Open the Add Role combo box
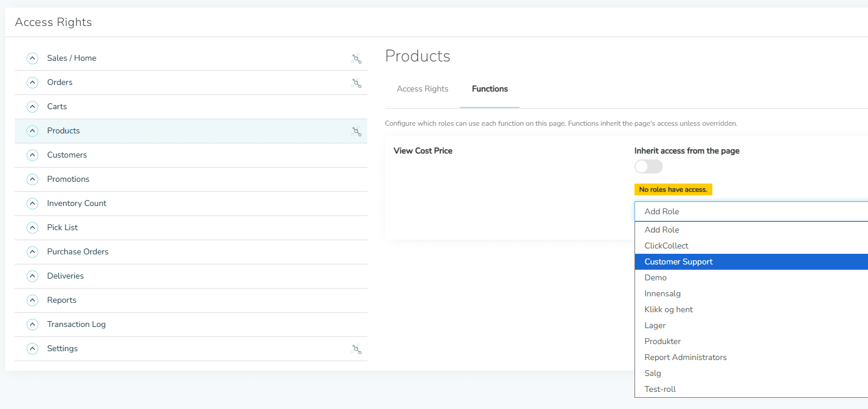Image resolution: width=868 pixels, height=409 pixels. [x=751, y=211]
